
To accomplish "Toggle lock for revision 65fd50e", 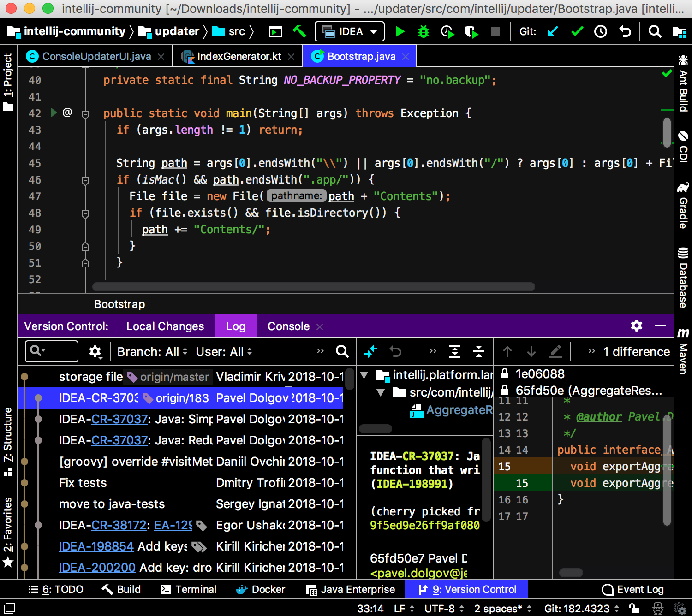I will [505, 390].
